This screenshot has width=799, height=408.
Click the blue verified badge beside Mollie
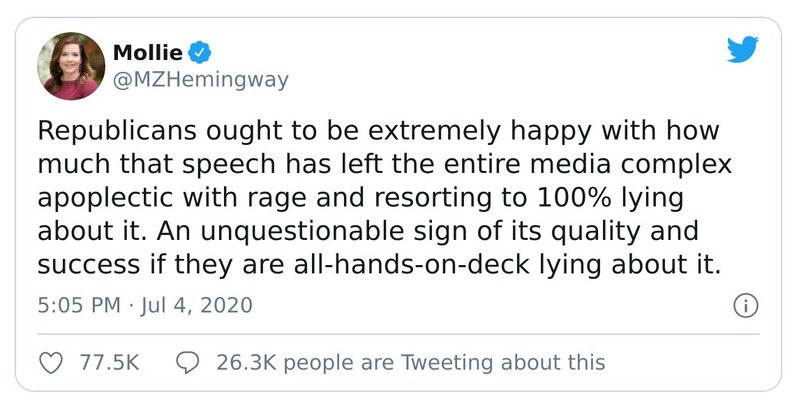[198, 51]
